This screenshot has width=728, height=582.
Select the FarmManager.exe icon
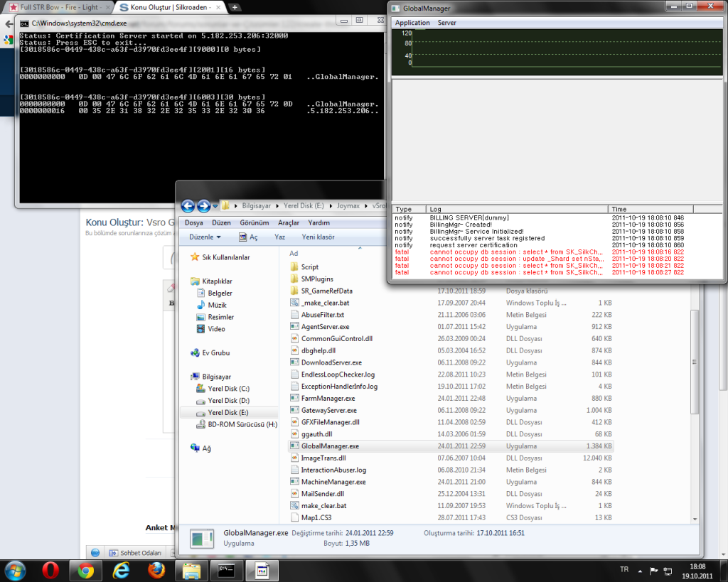click(294, 398)
